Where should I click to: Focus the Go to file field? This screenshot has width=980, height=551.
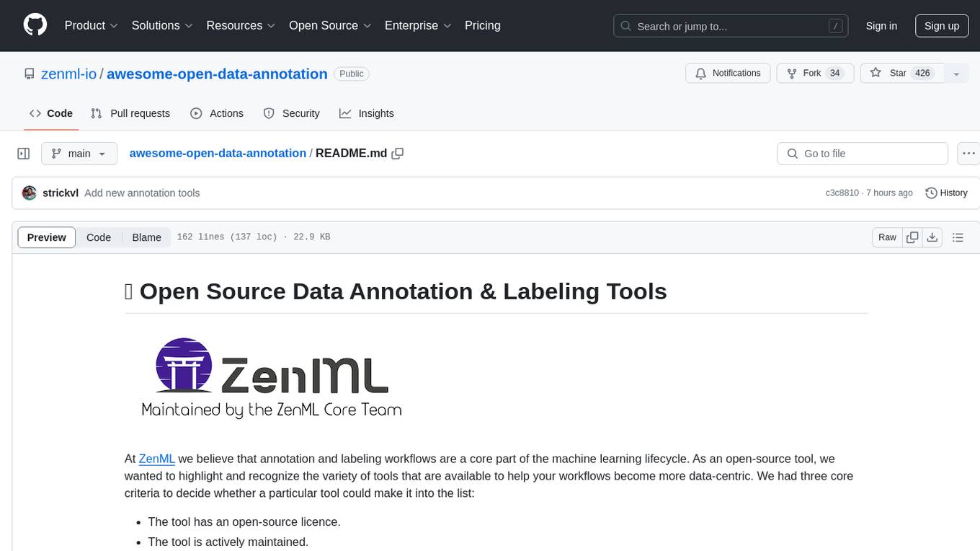tap(863, 154)
